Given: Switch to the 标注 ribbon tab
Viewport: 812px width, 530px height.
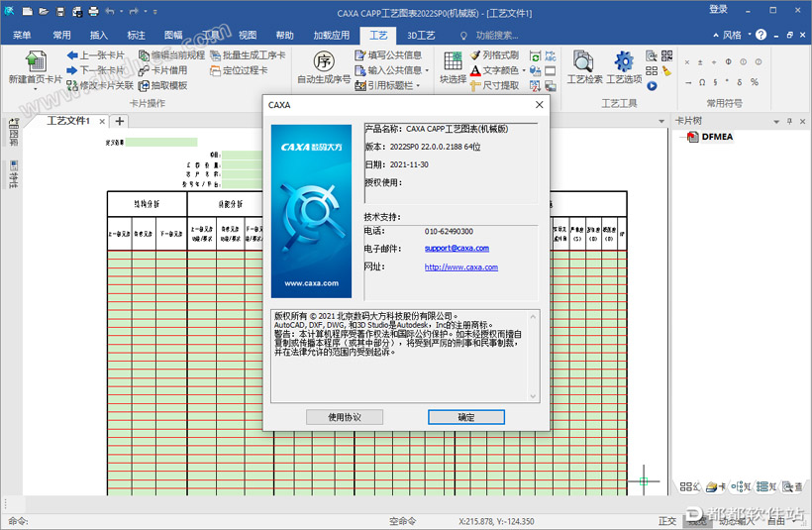Looking at the screenshot, I should click(x=136, y=36).
